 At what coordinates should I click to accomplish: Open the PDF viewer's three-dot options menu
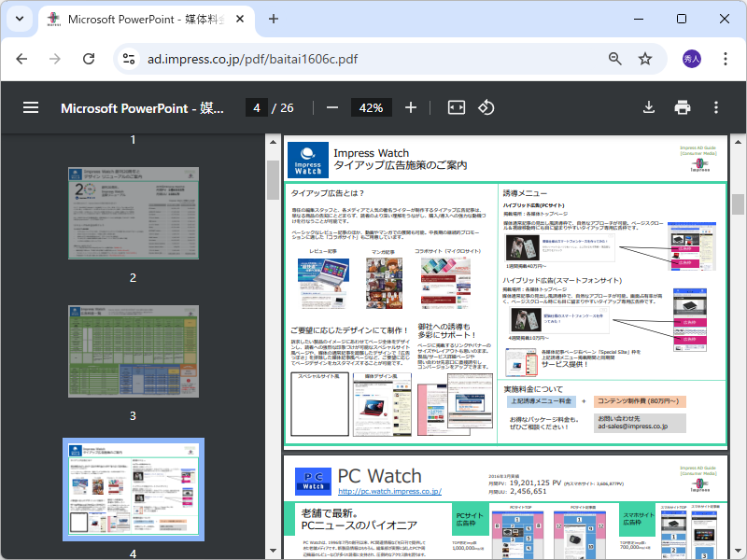pos(715,107)
